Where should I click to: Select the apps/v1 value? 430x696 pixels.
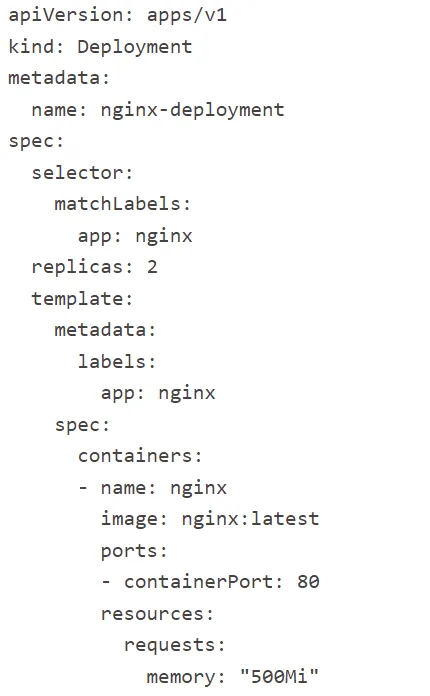pos(187,16)
